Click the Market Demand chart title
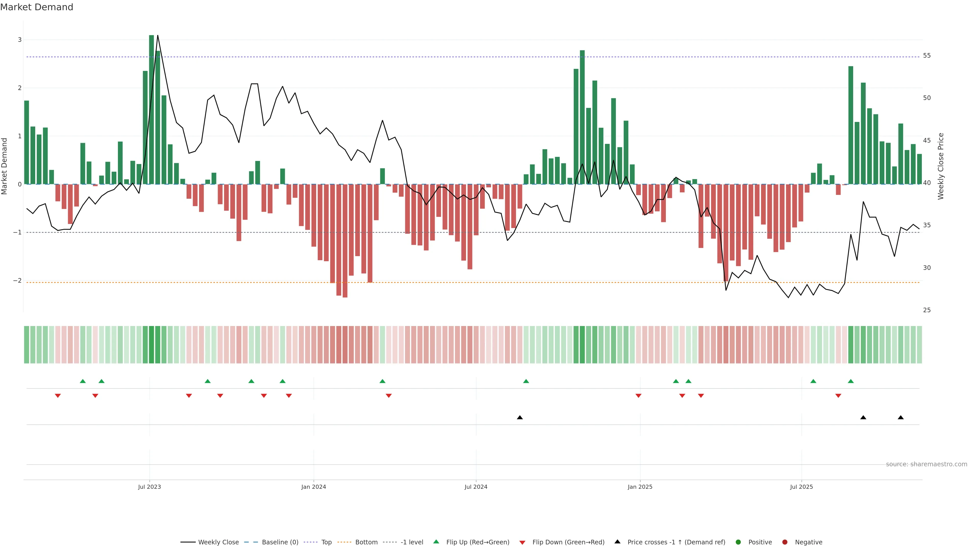This screenshot has width=980, height=551. [x=36, y=7]
